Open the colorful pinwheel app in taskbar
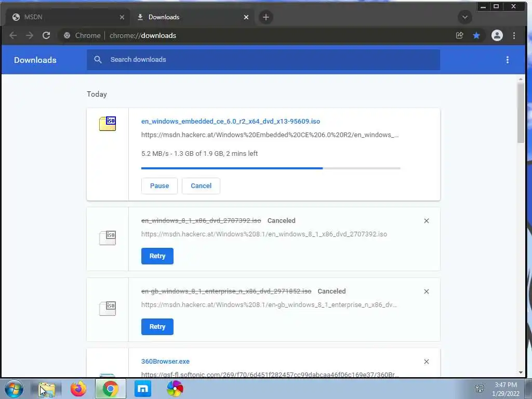The width and height of the screenshot is (532, 399). pyautogui.click(x=175, y=389)
